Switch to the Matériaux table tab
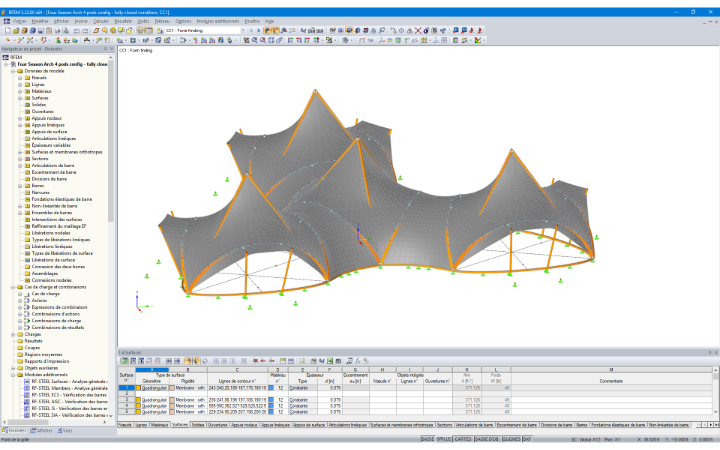The width and height of the screenshot is (720, 450). [159, 425]
